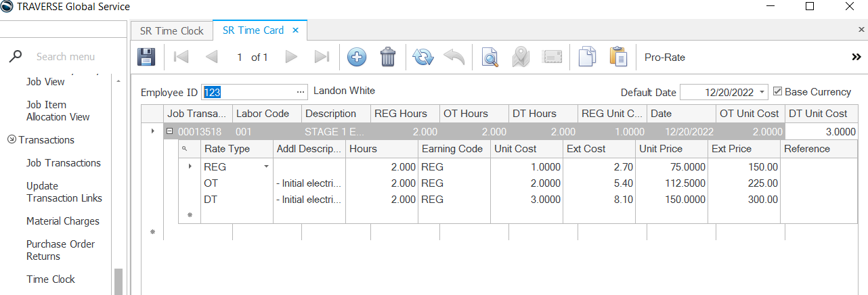Click the card/envelope toolbar icon
The image size is (868, 295).
pyautogui.click(x=552, y=58)
